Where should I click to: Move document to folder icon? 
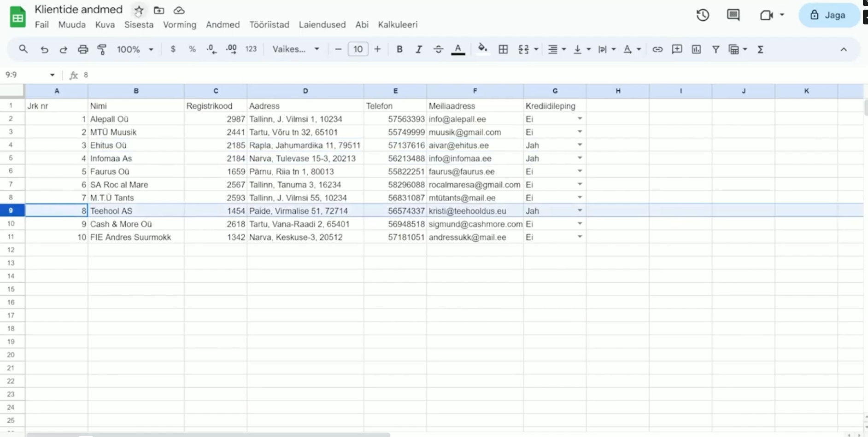click(159, 10)
